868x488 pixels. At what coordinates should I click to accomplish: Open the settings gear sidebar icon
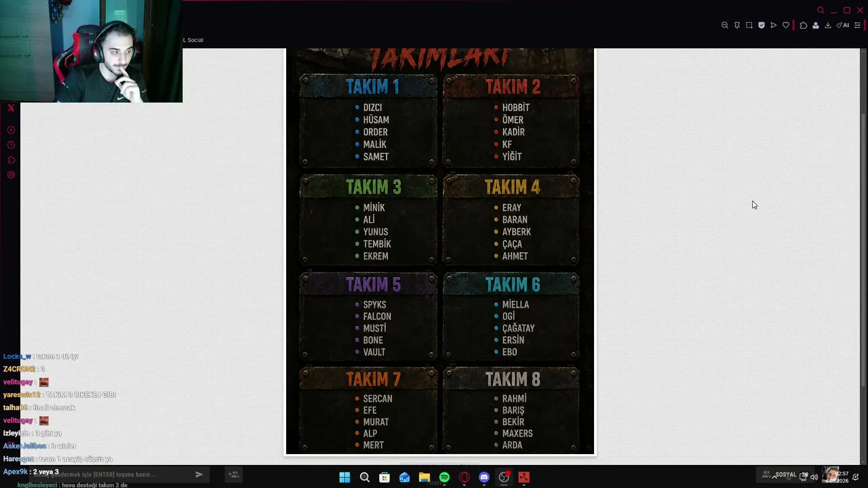(11, 175)
